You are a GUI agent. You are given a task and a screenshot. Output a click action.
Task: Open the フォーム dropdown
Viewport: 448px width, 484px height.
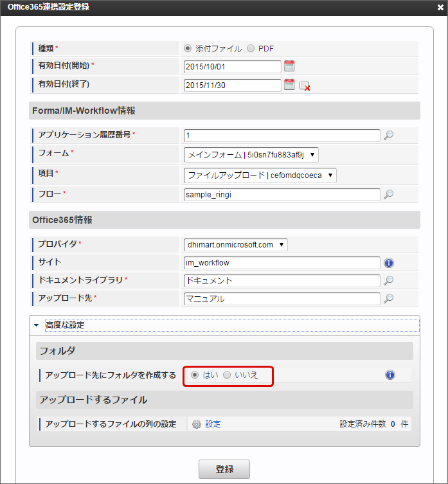coord(251,155)
